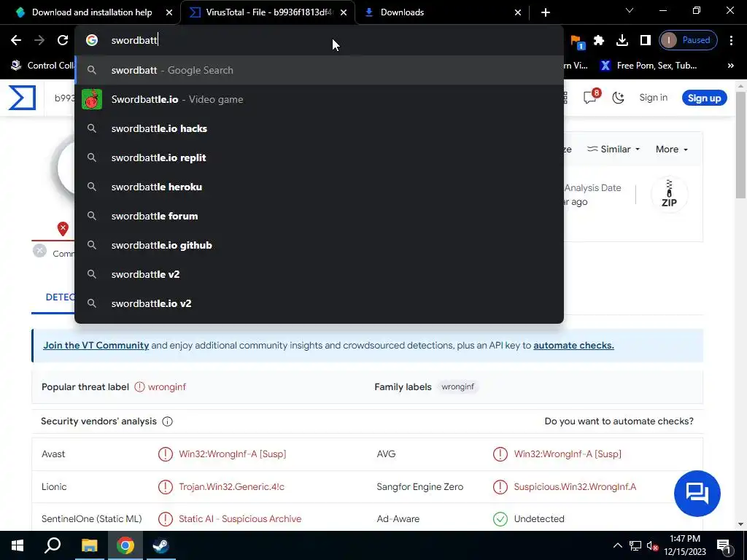Click the Sign up button
This screenshot has height=560, width=747.
click(x=704, y=98)
